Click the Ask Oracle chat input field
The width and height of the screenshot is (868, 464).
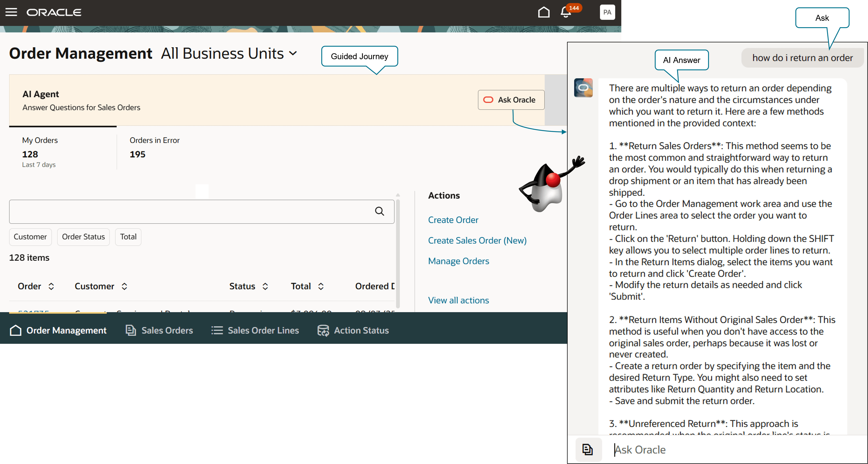coord(725,450)
